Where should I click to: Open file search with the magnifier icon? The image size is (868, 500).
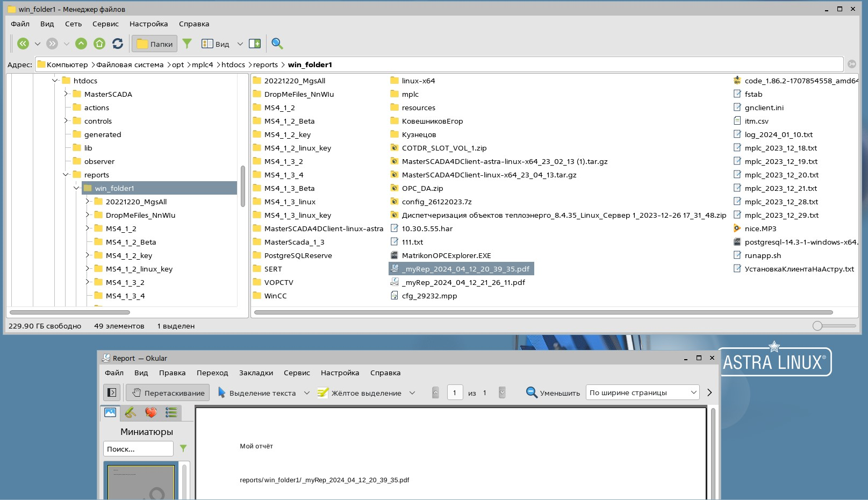coord(277,44)
